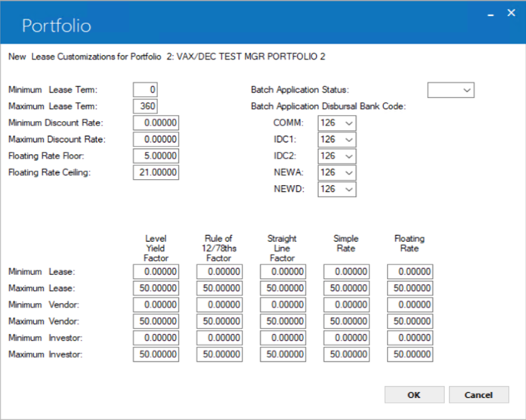Image resolution: width=526 pixels, height=420 pixels.
Task: Focus Minimum Vendor Simple Rate field
Action: pos(347,304)
